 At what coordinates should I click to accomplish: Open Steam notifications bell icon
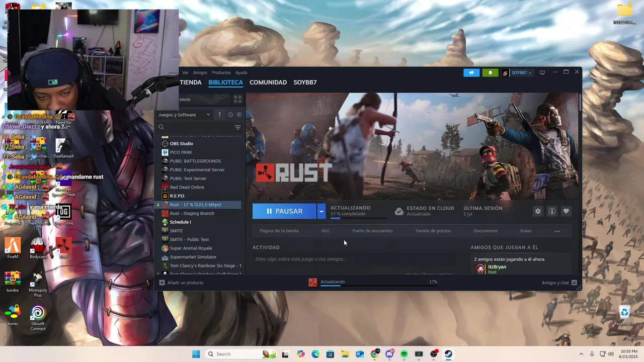pos(491,72)
